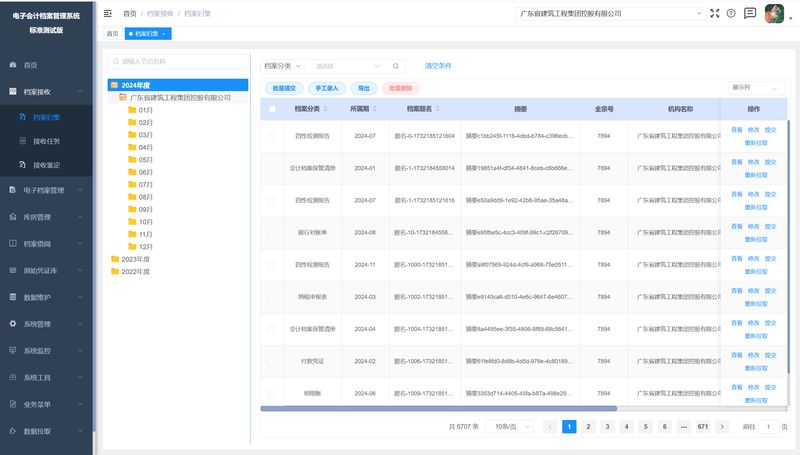This screenshot has height=455, width=800.
Task: Check the 付款凭证 row checkbox
Action: (x=271, y=361)
